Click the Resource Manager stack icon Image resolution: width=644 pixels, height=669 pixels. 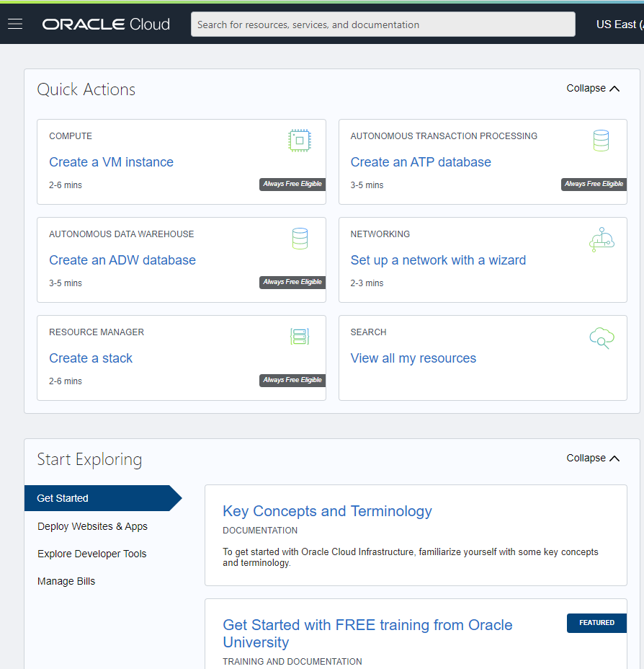click(x=300, y=337)
